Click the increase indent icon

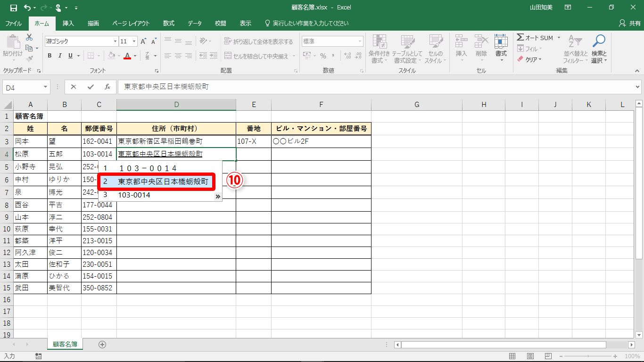coord(215,56)
